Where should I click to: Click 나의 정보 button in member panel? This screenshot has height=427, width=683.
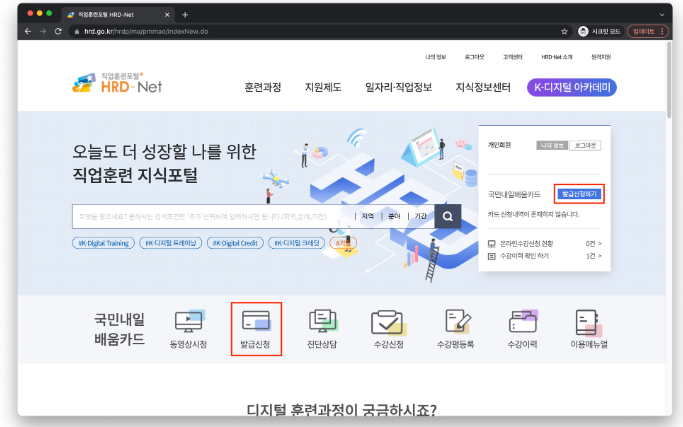point(552,146)
